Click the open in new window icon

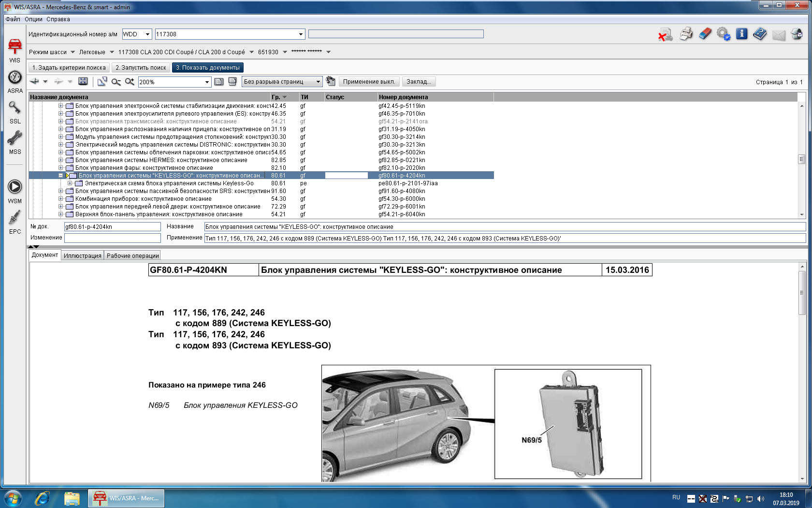click(102, 81)
